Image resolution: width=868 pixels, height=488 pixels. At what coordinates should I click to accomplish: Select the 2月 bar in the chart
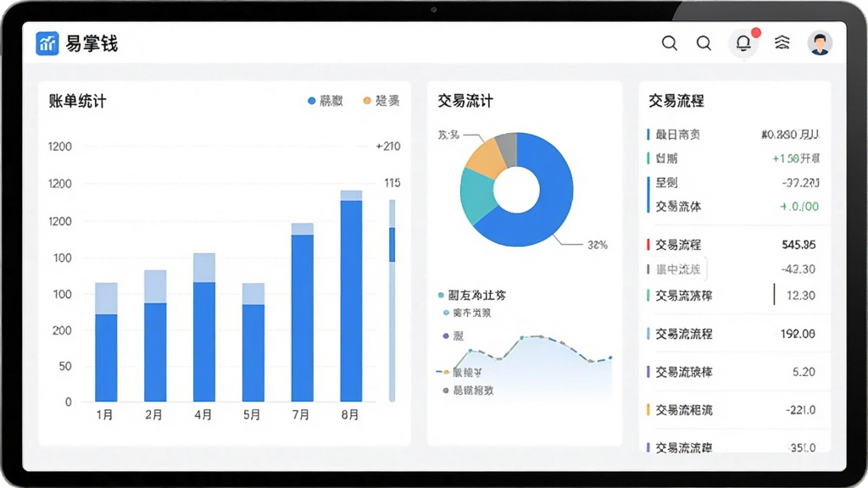point(155,335)
